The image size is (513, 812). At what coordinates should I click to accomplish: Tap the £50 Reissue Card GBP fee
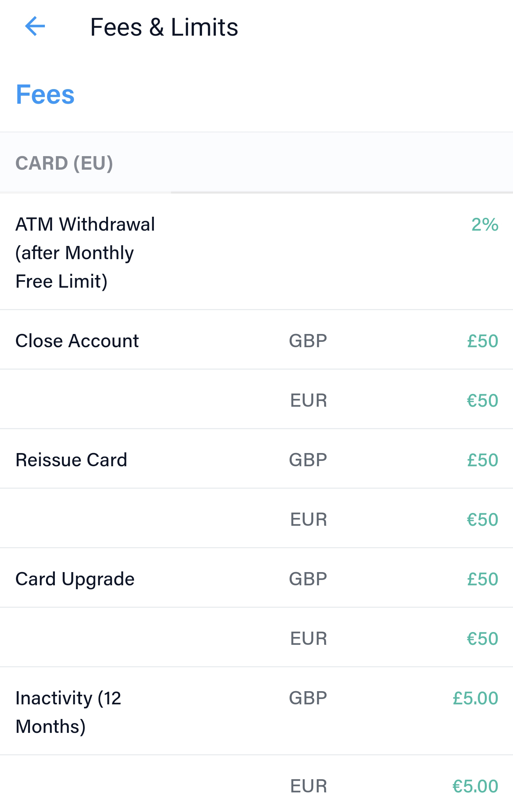point(482,460)
